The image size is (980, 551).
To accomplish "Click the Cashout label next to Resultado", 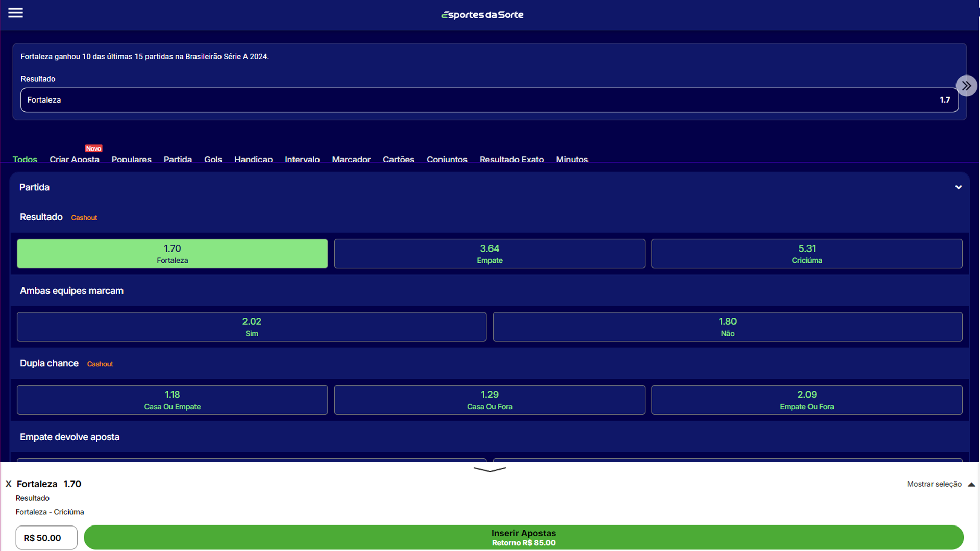I will pyautogui.click(x=84, y=218).
